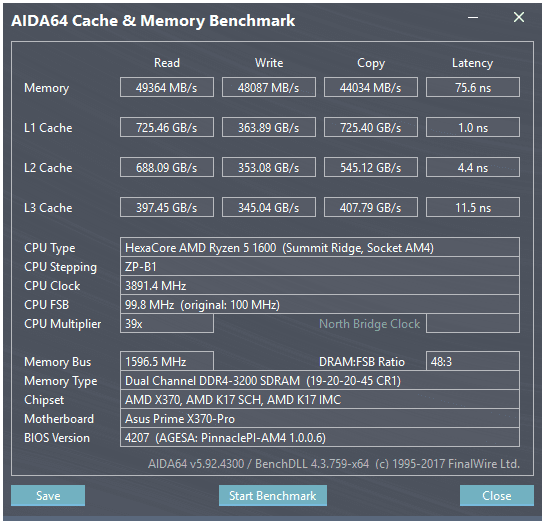Click the Memory Copy result box
This screenshot has height=524, width=545.
(371, 87)
